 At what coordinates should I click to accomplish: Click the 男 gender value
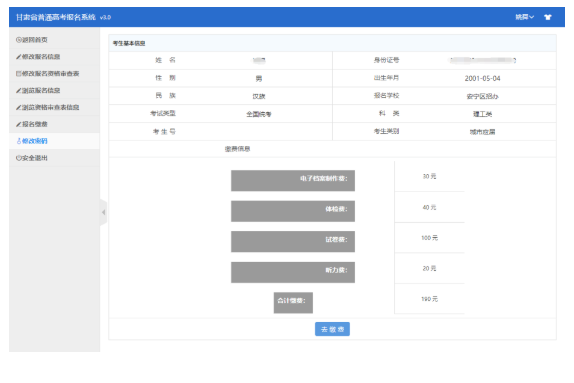coord(258,78)
